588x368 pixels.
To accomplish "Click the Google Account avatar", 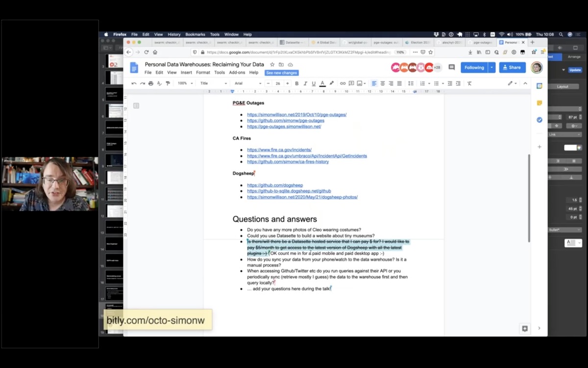I will tap(537, 68).
